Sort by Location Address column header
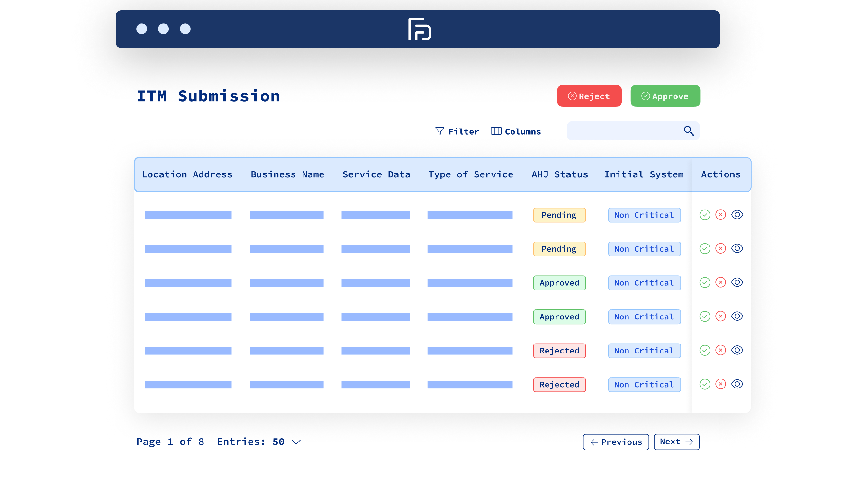This screenshot has height=482, width=868. (187, 174)
